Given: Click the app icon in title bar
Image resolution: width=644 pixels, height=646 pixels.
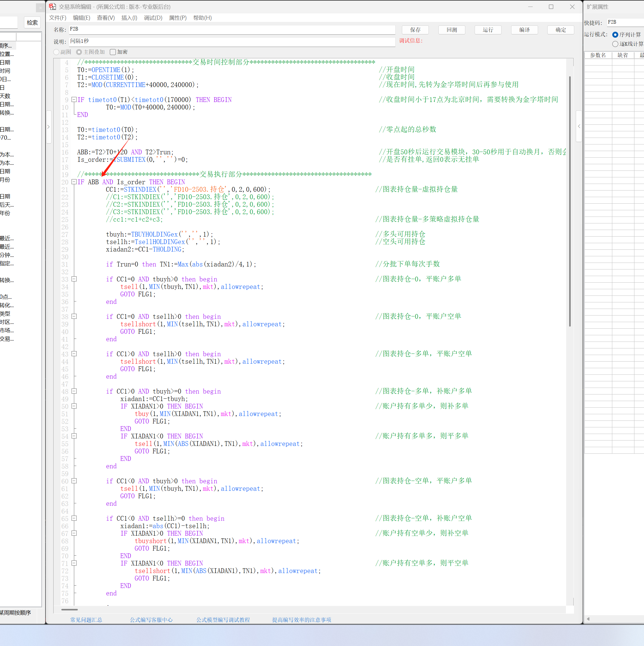Looking at the screenshot, I should [53, 7].
